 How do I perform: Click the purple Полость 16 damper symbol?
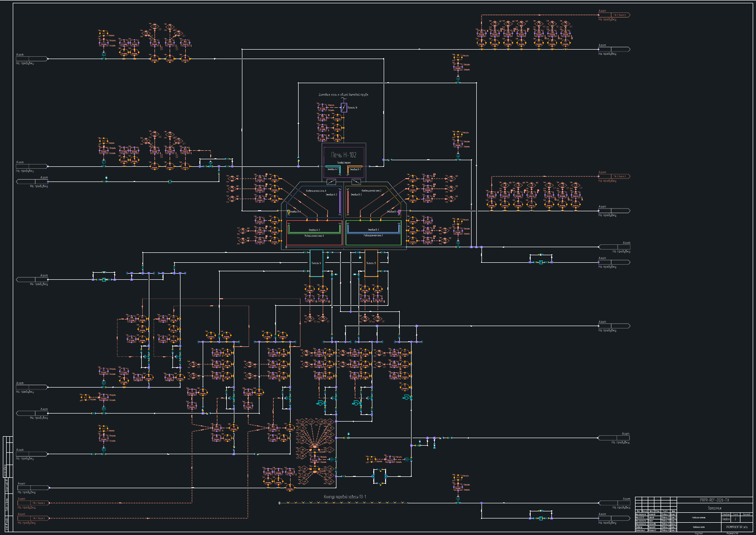click(x=344, y=108)
